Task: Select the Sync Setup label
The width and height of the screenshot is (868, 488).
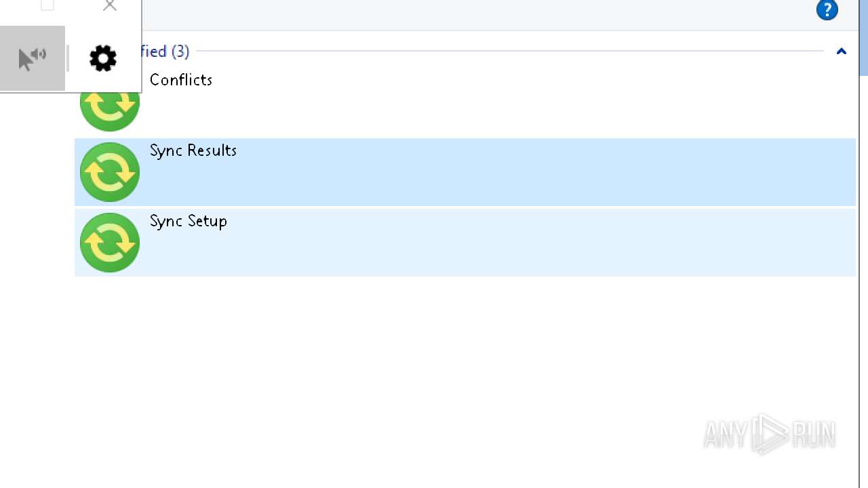Action: tap(189, 221)
